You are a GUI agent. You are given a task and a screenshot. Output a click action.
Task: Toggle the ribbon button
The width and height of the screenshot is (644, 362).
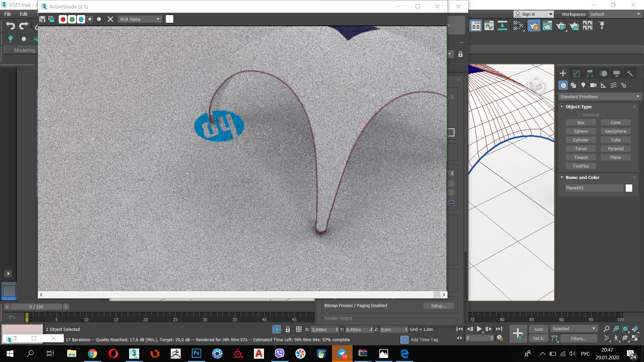(x=476, y=26)
